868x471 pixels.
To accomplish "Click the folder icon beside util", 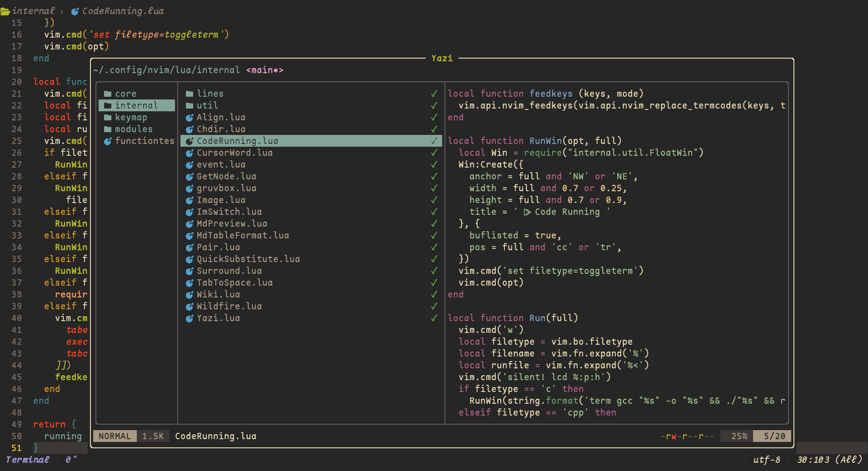I will (x=190, y=106).
